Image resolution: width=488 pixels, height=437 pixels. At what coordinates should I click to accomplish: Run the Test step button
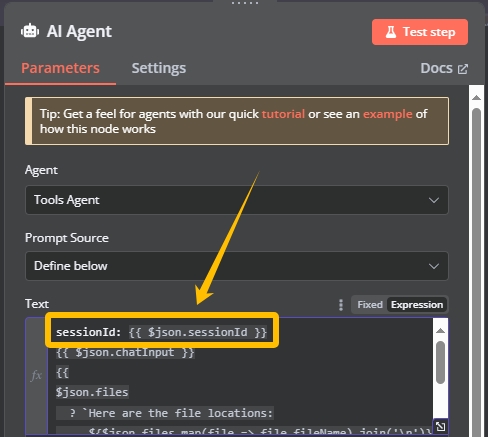coord(420,32)
